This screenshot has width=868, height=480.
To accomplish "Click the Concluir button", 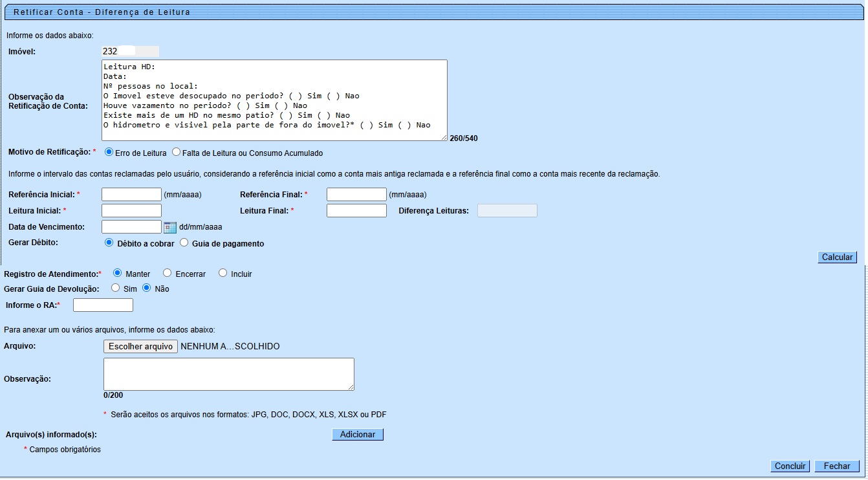I will pyautogui.click(x=790, y=466).
